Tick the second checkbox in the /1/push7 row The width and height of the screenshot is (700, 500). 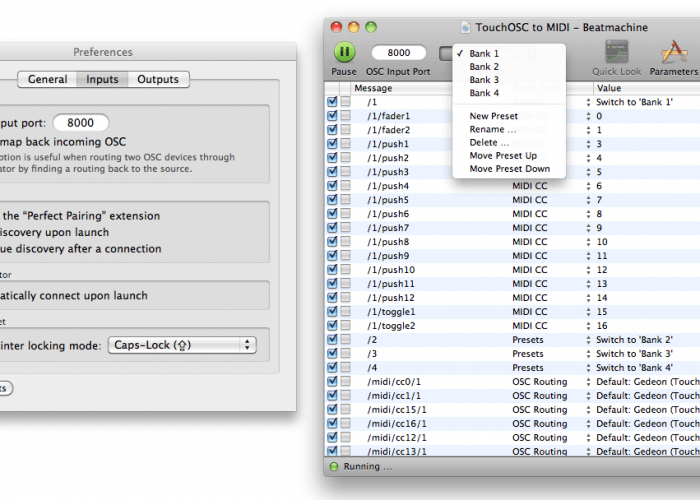[x=346, y=227]
